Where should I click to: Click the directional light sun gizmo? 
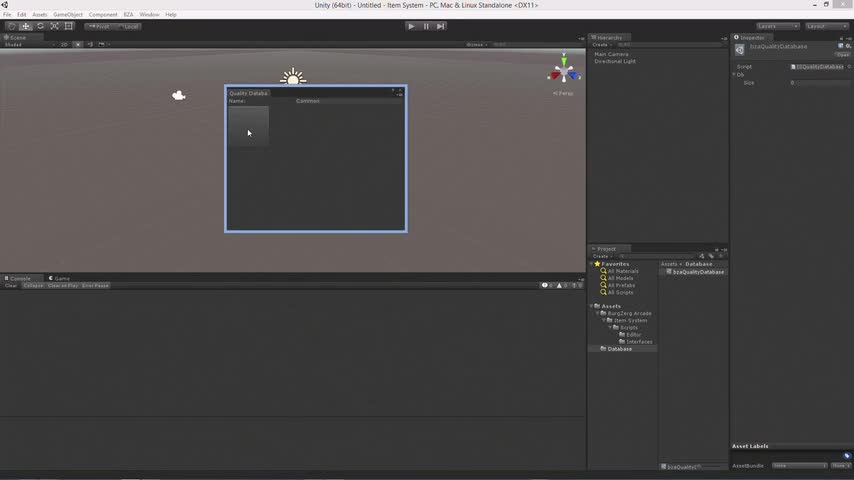[293, 76]
